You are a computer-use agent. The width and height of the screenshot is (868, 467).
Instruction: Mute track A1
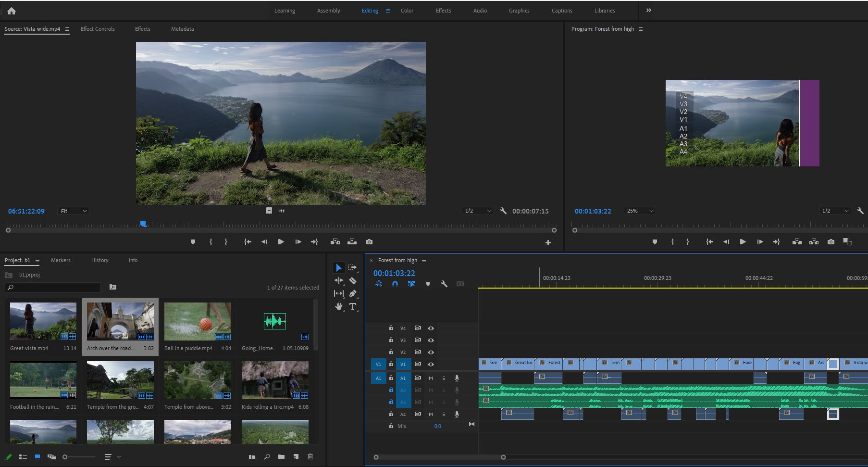[431, 378]
